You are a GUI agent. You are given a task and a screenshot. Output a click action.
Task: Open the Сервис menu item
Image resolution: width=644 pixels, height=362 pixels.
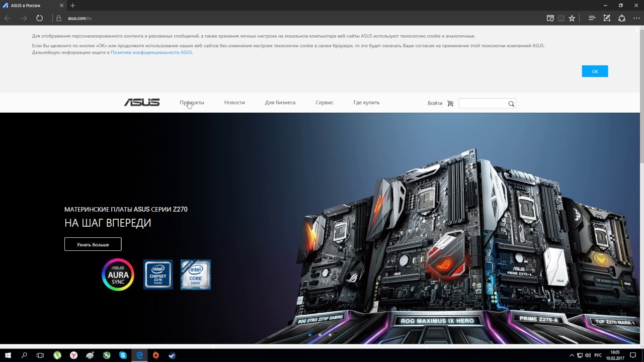325,103
